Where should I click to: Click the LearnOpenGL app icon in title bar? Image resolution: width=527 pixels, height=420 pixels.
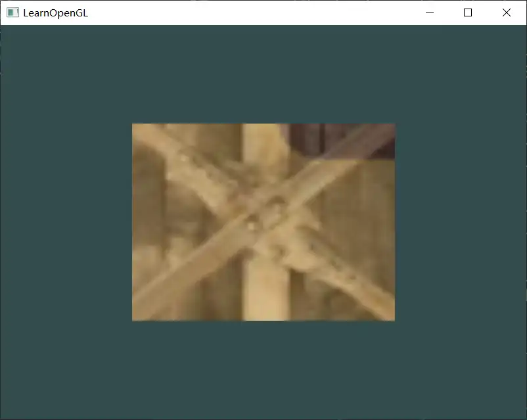(x=12, y=12)
